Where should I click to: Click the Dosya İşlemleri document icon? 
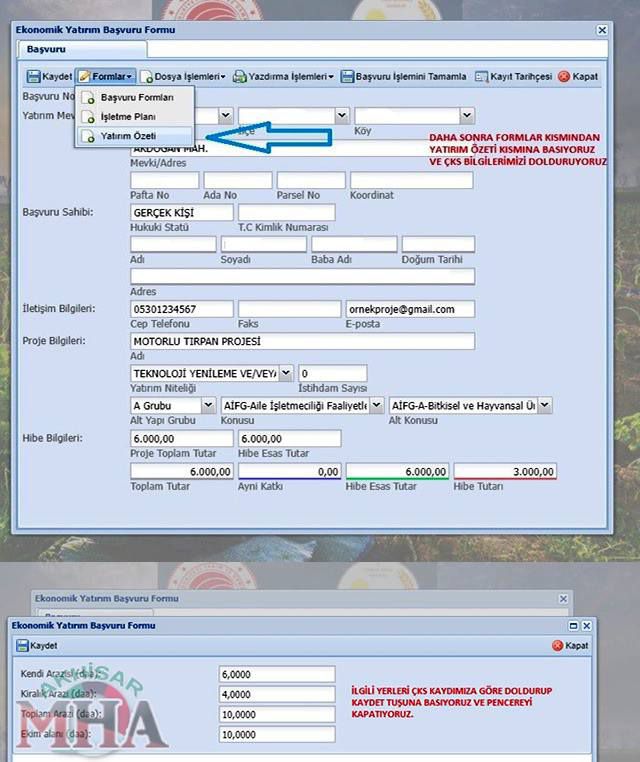[x=147, y=77]
